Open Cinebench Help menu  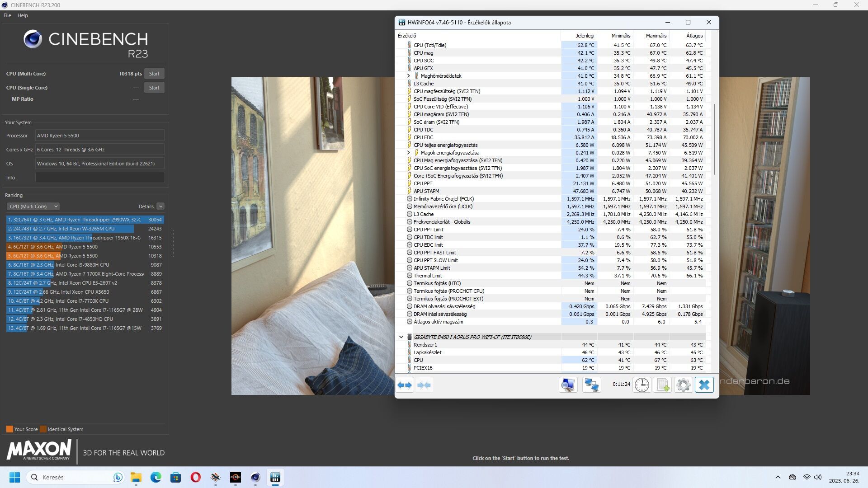point(23,15)
